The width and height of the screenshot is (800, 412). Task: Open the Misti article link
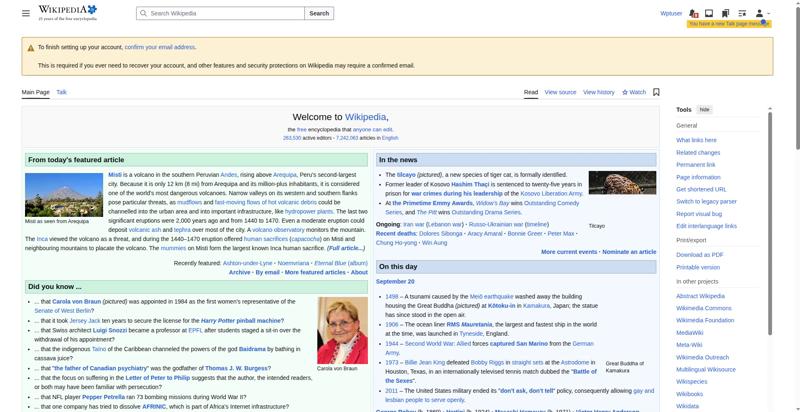[115, 175]
